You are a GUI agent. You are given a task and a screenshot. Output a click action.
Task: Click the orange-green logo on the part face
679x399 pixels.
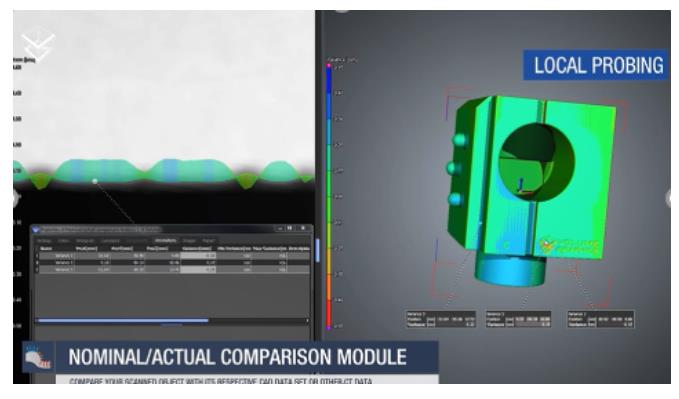point(569,246)
